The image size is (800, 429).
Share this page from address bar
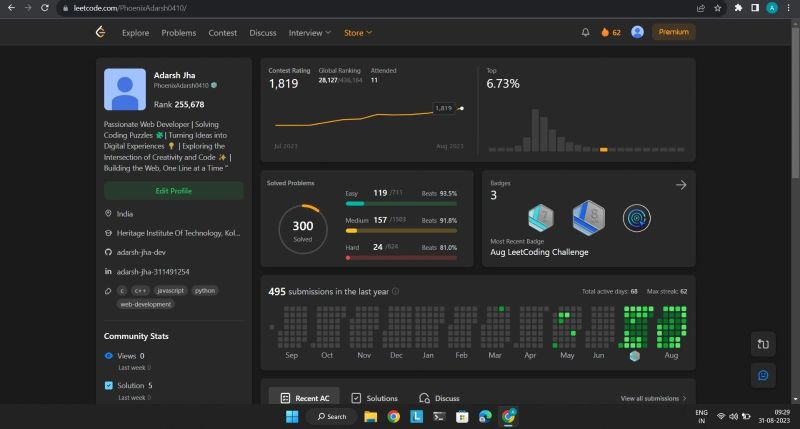point(701,8)
